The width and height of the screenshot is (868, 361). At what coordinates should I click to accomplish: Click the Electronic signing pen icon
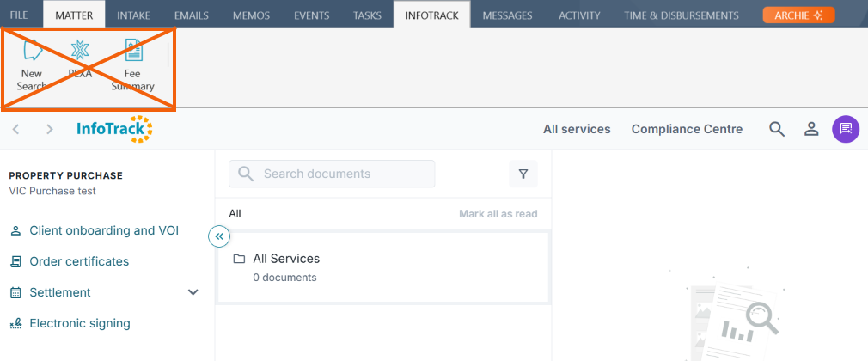(x=15, y=323)
